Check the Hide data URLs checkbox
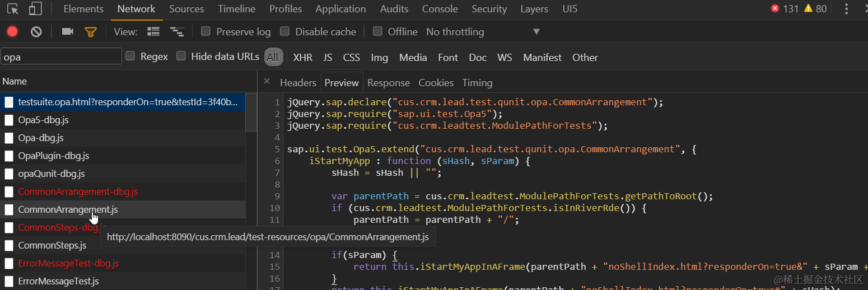The width and height of the screenshot is (868, 290). pyautogui.click(x=181, y=55)
